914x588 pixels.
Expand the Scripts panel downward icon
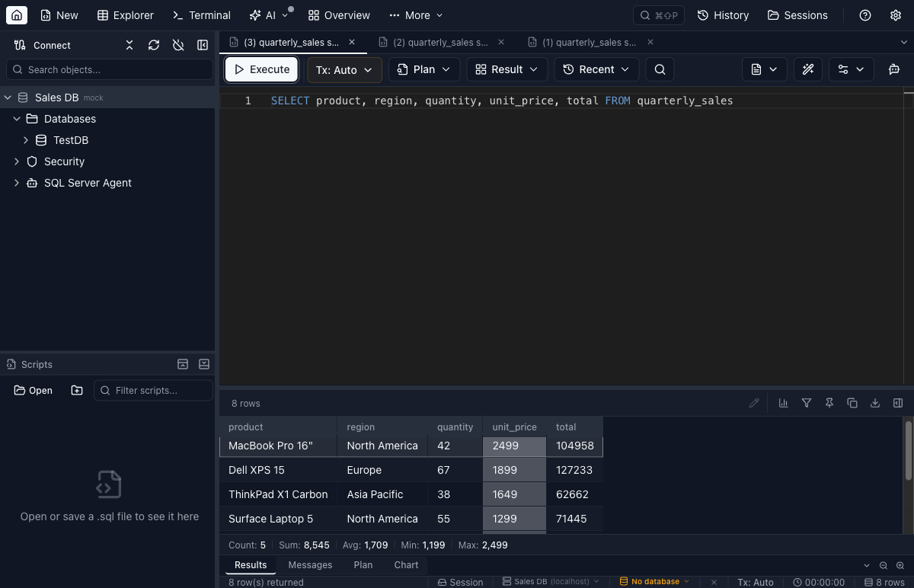(204, 364)
